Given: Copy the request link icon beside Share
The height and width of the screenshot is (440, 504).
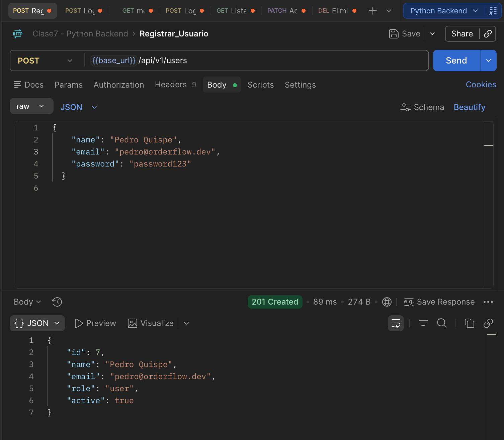Looking at the screenshot, I should pos(488,34).
